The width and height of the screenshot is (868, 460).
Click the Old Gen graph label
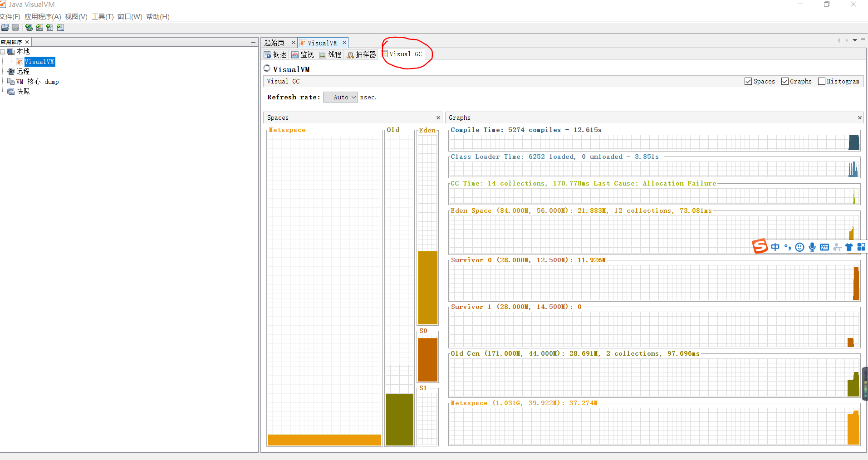pyautogui.click(x=575, y=353)
